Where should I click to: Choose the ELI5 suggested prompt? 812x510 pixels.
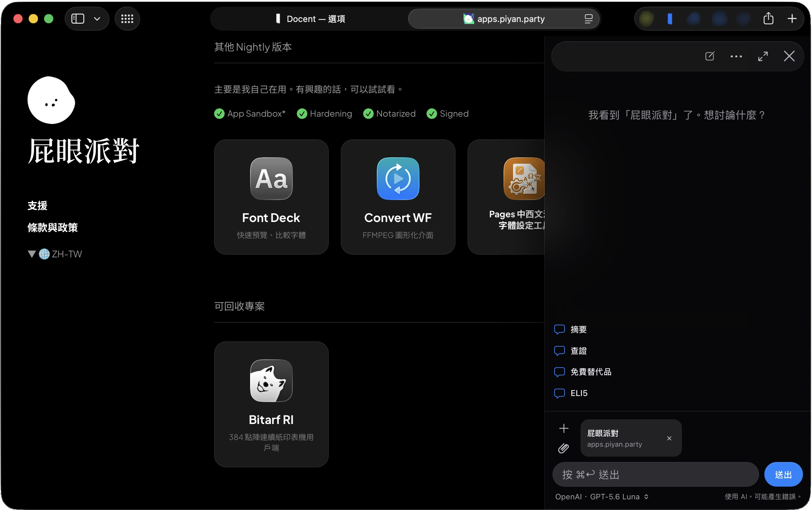tap(571, 393)
